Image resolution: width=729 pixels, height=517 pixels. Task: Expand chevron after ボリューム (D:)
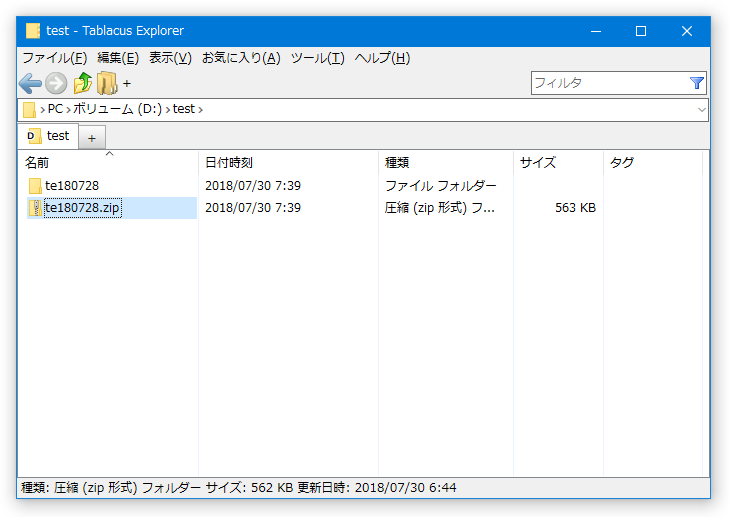click(x=167, y=110)
